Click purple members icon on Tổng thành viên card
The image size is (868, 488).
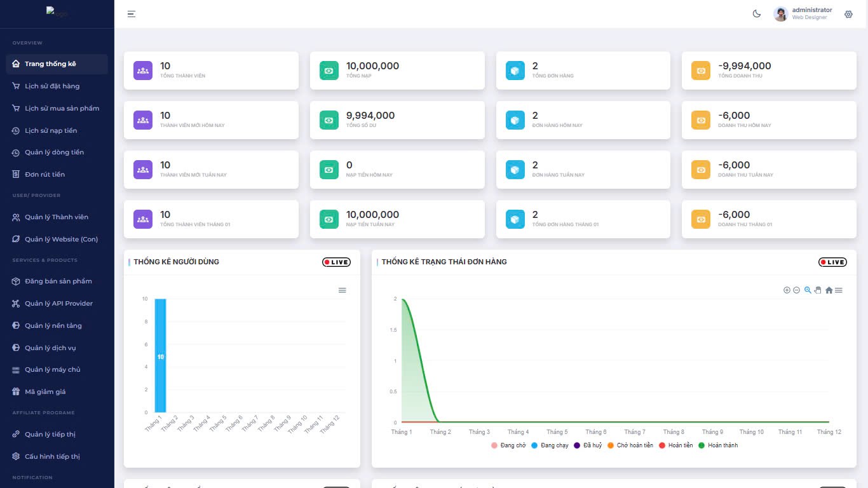tap(143, 71)
